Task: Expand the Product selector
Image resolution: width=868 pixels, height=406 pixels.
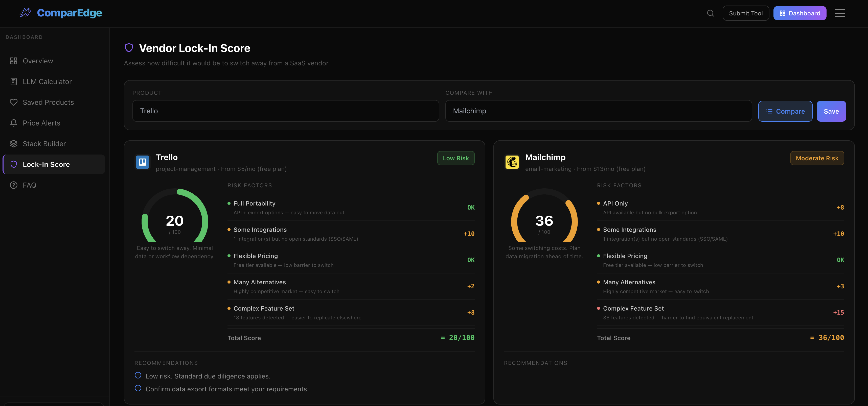Action: coord(285,111)
